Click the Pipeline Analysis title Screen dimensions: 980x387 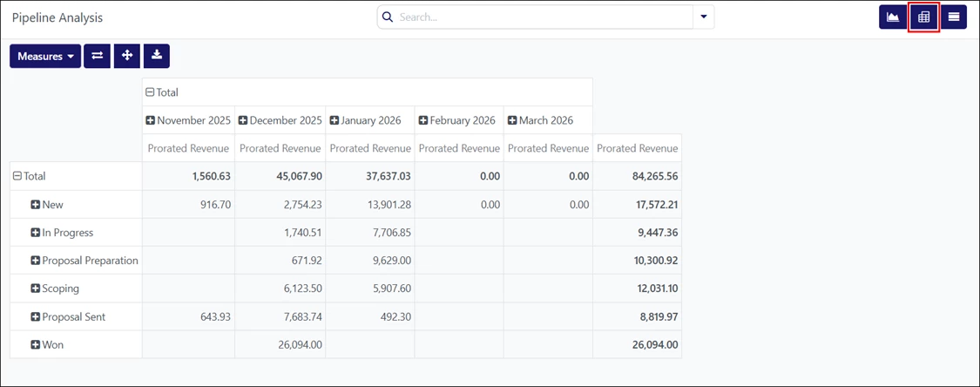[57, 17]
